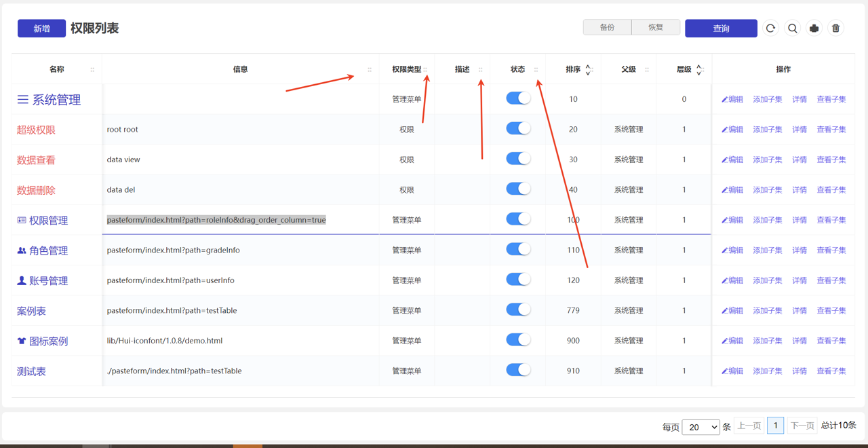Sort by the 排序 column arrows
The image size is (868, 448).
(x=588, y=69)
